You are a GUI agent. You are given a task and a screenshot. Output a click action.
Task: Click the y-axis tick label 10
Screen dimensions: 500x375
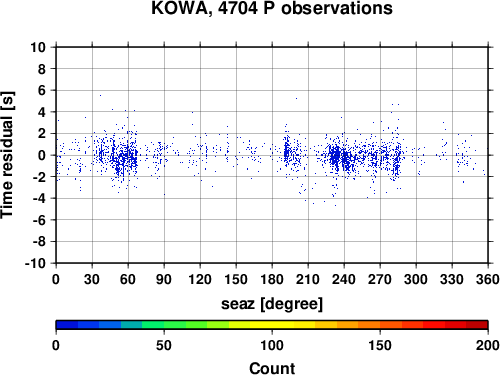(38, 47)
